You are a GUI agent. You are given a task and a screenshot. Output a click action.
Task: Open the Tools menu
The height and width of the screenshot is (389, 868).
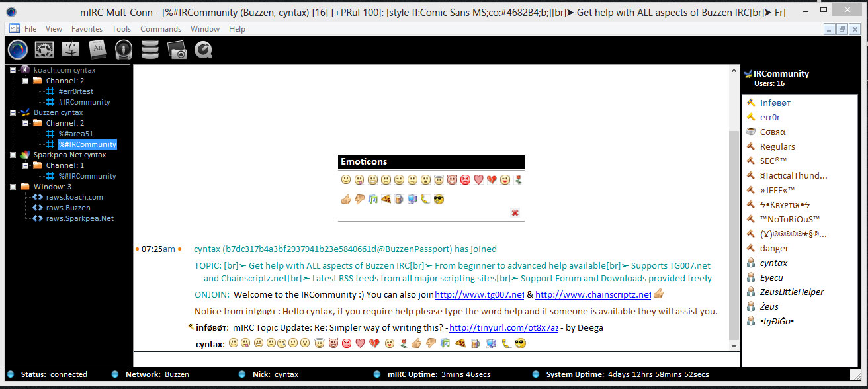[122, 29]
